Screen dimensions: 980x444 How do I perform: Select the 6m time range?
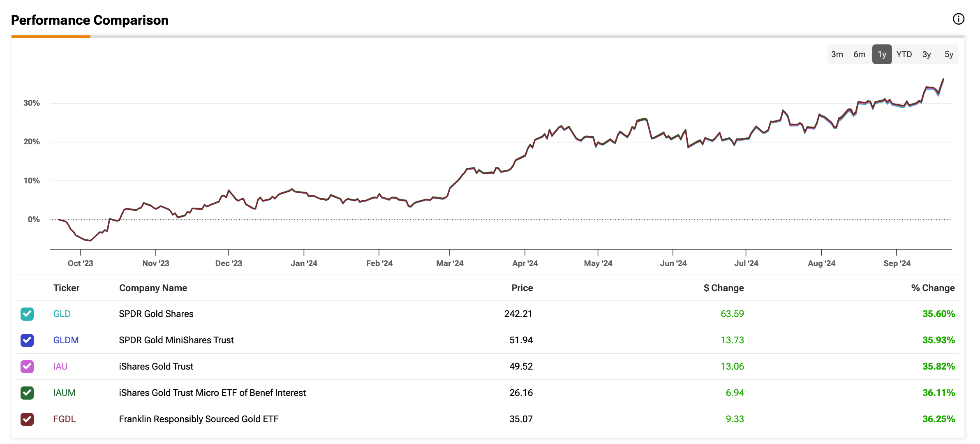(x=859, y=54)
